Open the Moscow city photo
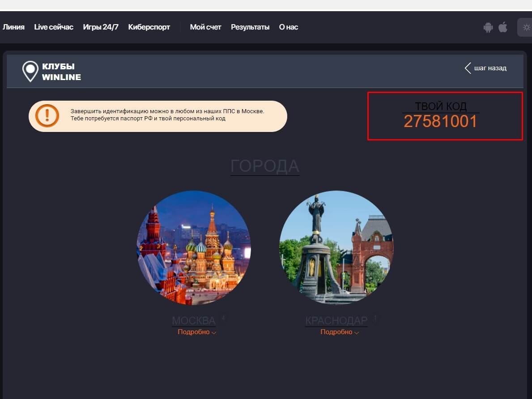This screenshot has width=532, height=399. tap(194, 248)
